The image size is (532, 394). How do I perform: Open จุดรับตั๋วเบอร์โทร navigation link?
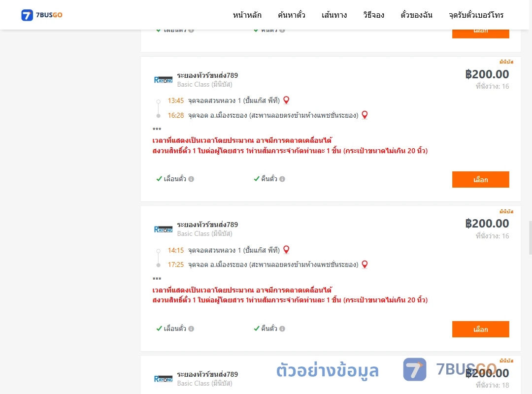point(476,15)
